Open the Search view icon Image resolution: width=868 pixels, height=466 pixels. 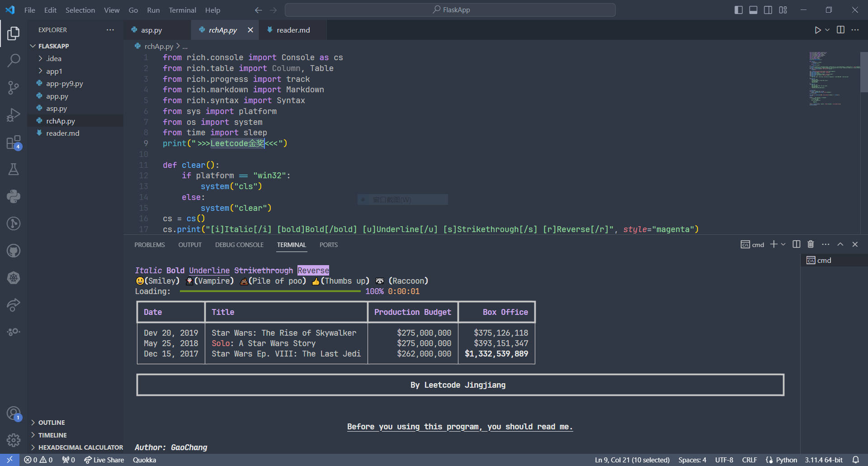14,60
